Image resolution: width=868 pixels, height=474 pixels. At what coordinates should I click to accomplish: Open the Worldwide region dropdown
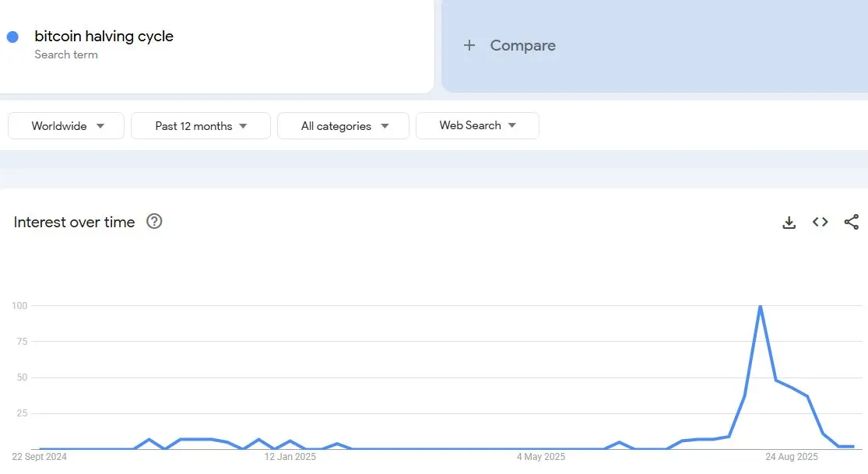66,126
